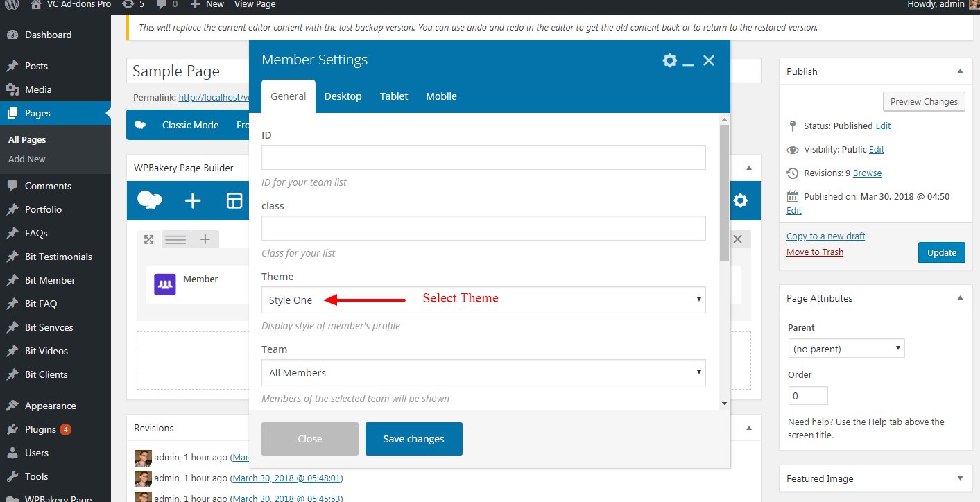Click the WPBakery add element plus icon
This screenshot has height=502, width=980.
[x=193, y=201]
